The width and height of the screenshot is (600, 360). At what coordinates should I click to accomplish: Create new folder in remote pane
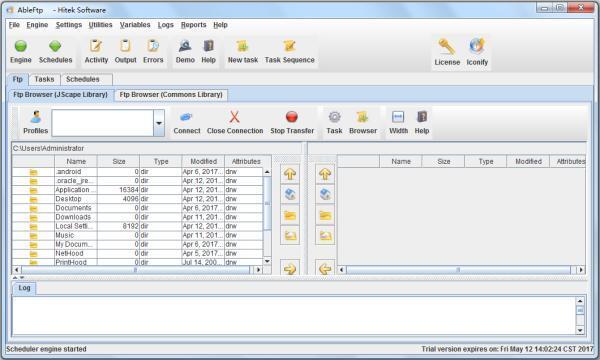click(x=325, y=215)
